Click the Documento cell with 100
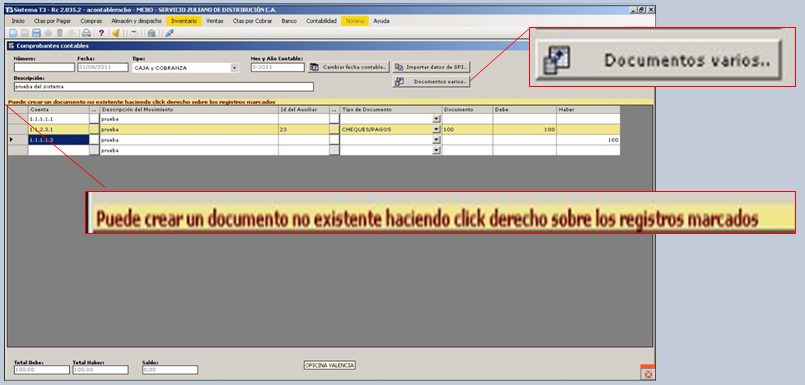The height and width of the screenshot is (385, 805). [467, 129]
